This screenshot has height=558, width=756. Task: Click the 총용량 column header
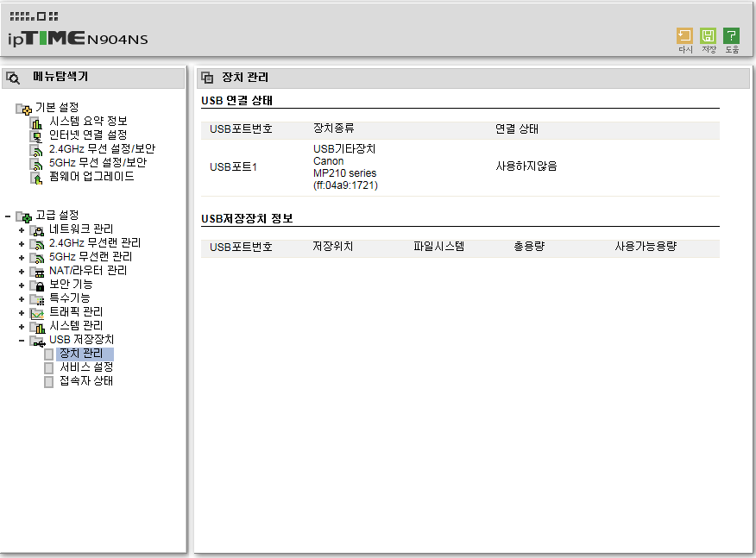pos(529,247)
